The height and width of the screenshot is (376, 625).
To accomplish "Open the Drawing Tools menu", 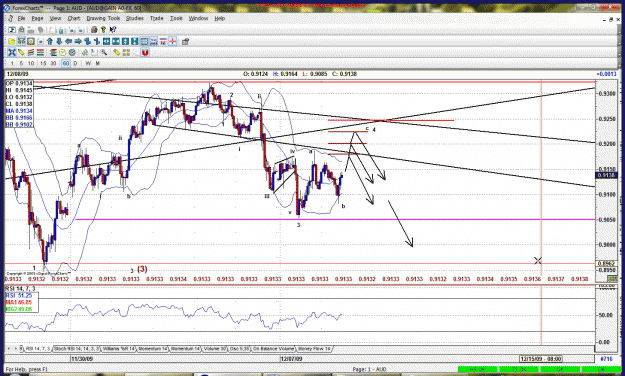I will [103, 18].
